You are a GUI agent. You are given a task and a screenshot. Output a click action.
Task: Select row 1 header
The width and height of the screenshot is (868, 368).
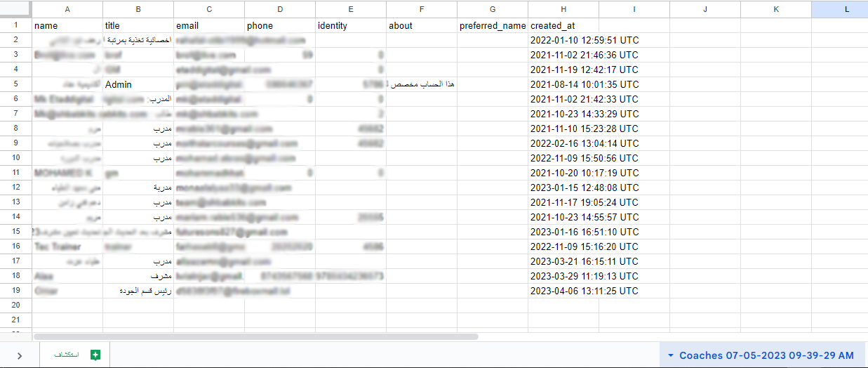click(15, 25)
